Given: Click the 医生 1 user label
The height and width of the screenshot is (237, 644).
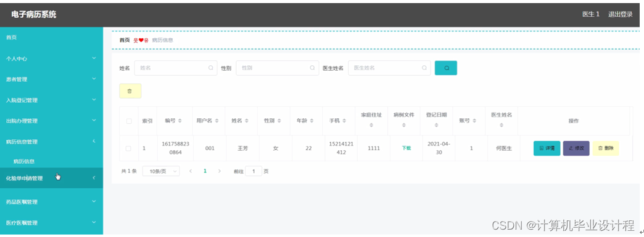Looking at the screenshot, I should pos(590,14).
